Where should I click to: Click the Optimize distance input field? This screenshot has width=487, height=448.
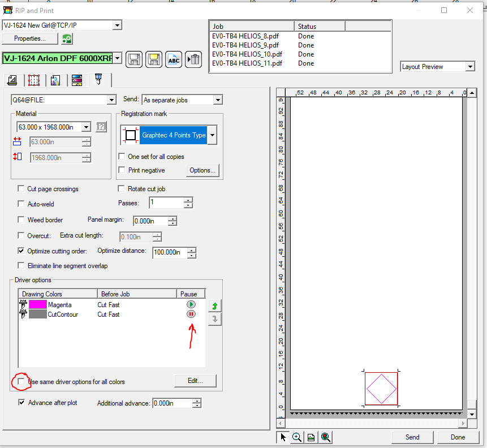click(x=170, y=252)
